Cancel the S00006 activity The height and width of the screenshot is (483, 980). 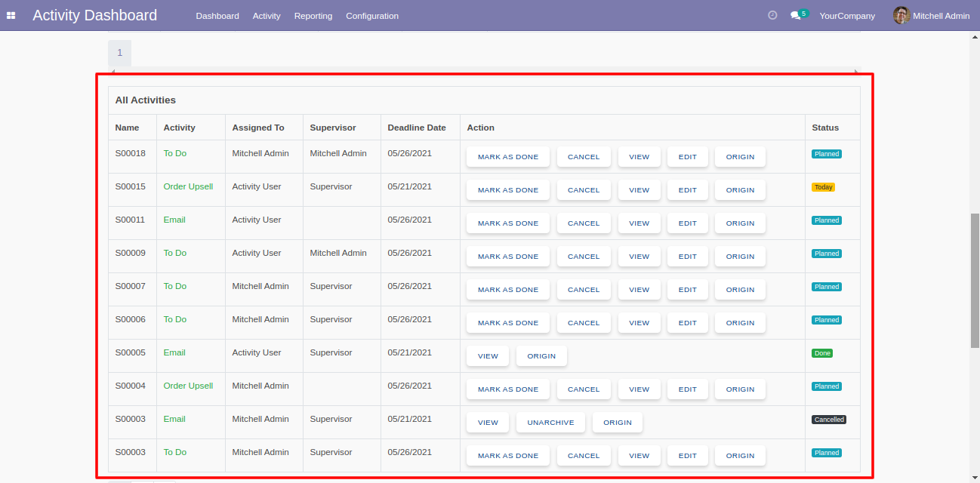coord(584,323)
